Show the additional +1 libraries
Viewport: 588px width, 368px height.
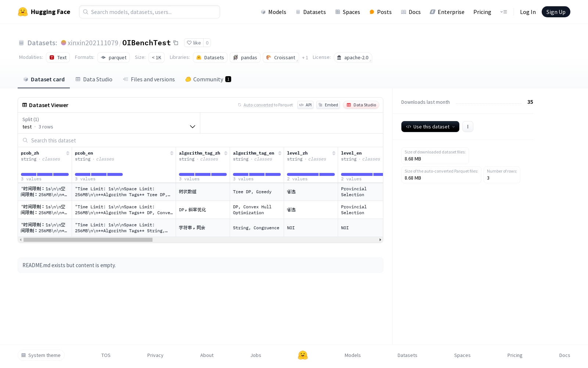[305, 57]
